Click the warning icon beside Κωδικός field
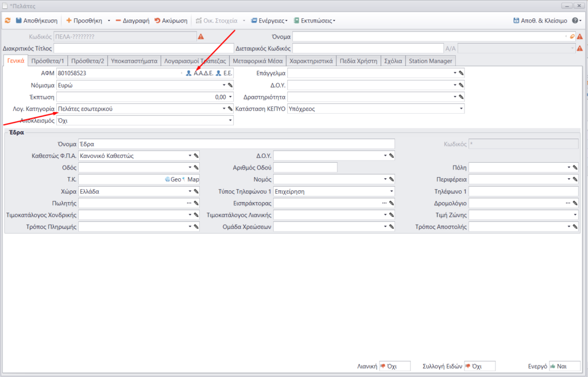Viewport: 588px width, 377px height. click(201, 36)
